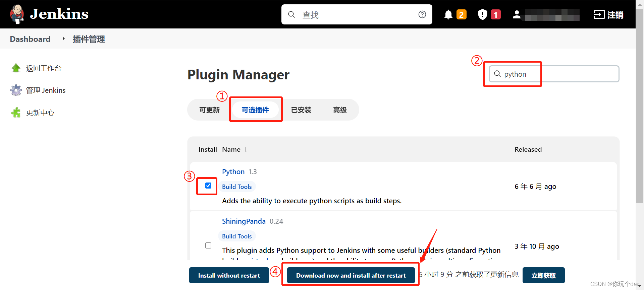Switch to the 可选插件 tab

pos(255,110)
